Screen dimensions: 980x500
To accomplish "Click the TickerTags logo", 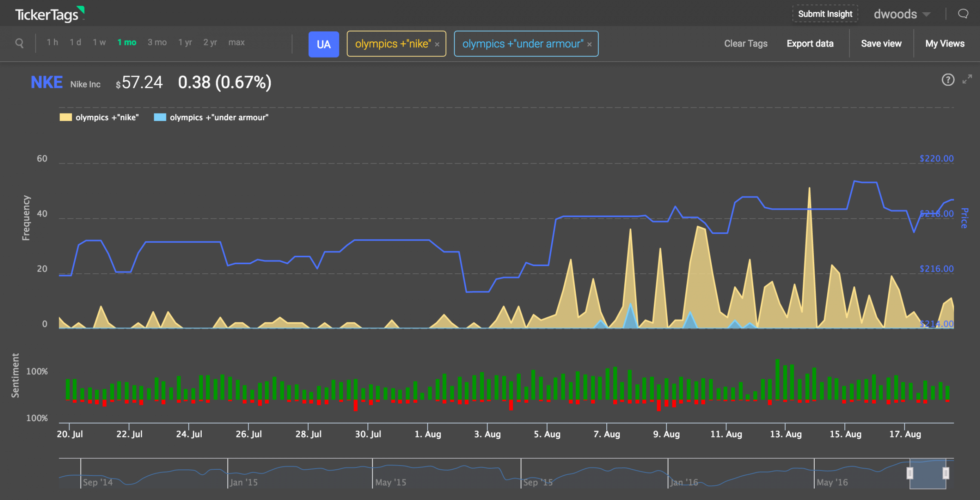I will click(50, 14).
